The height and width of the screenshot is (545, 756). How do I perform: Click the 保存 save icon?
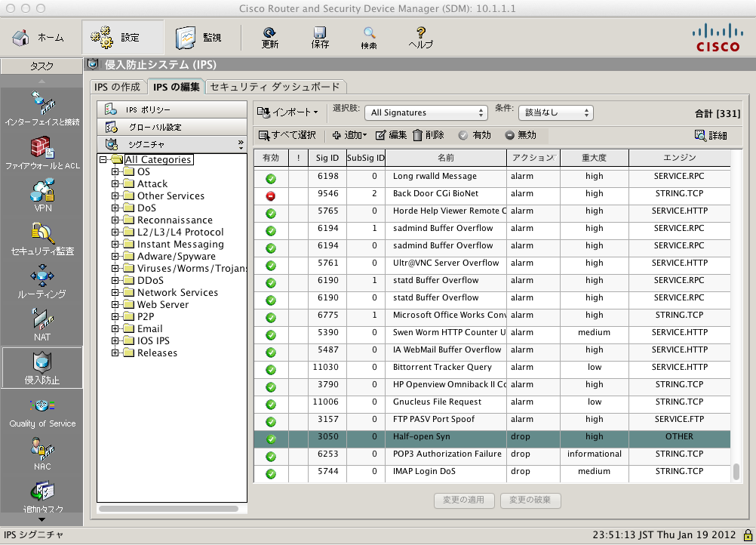pyautogui.click(x=320, y=38)
